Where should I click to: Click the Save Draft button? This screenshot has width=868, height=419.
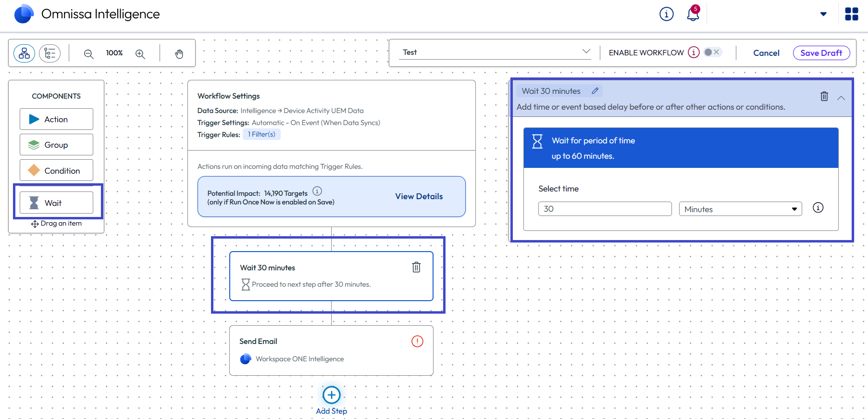coord(821,53)
